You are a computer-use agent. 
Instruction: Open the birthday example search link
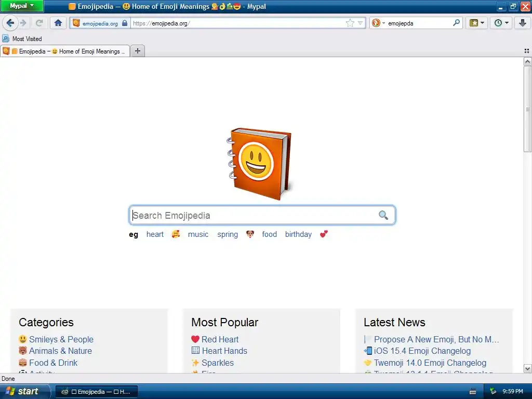(298, 234)
